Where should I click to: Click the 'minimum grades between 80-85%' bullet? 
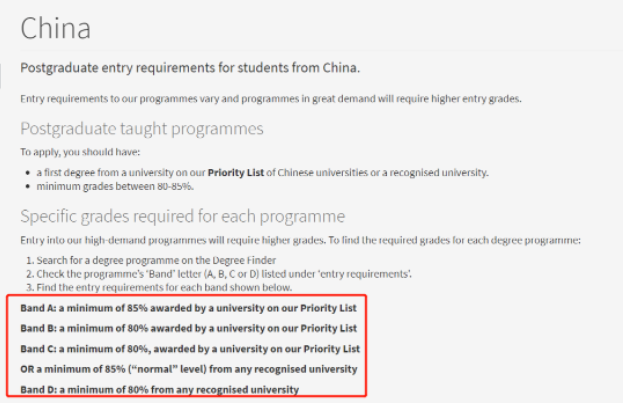pos(115,187)
